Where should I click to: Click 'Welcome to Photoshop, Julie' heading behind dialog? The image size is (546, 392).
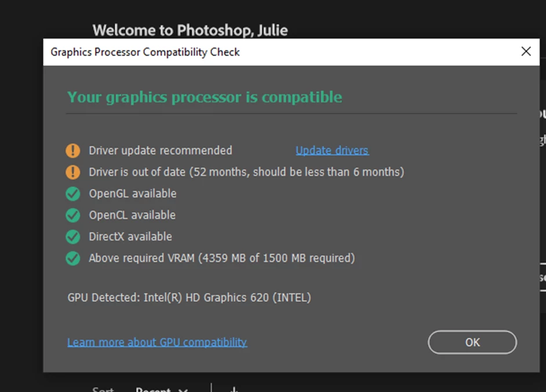190,30
